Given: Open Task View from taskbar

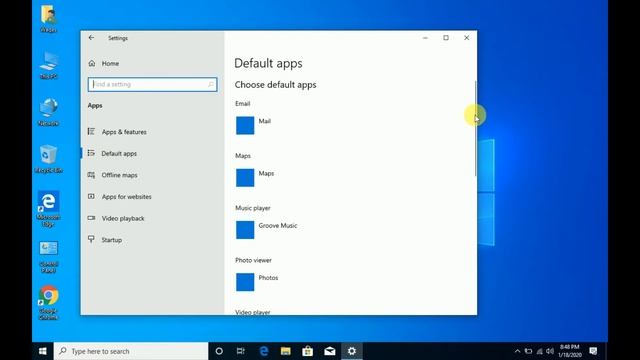Looking at the screenshot, I should (x=241, y=351).
